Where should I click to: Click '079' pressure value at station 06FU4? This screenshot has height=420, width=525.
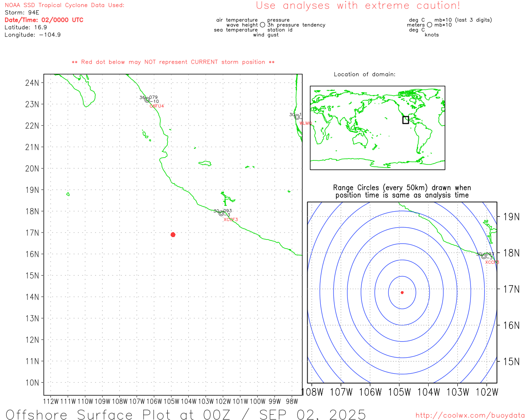[153, 98]
